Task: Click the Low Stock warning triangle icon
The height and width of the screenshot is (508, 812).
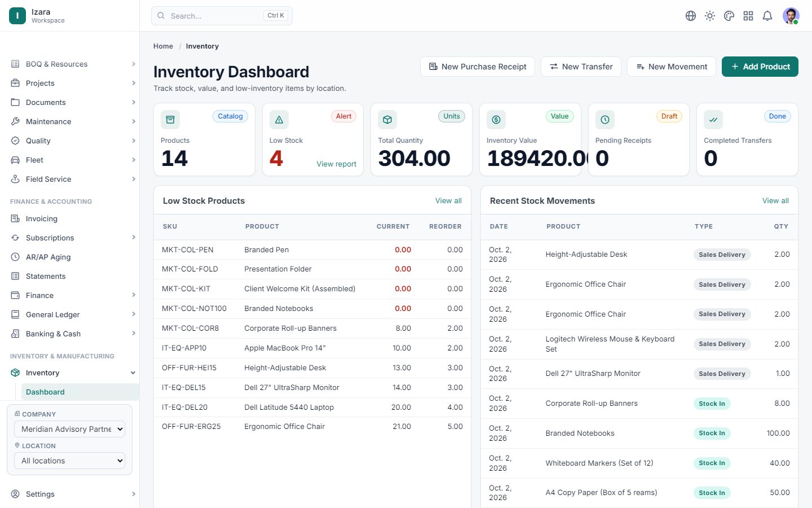Action: 279,120
